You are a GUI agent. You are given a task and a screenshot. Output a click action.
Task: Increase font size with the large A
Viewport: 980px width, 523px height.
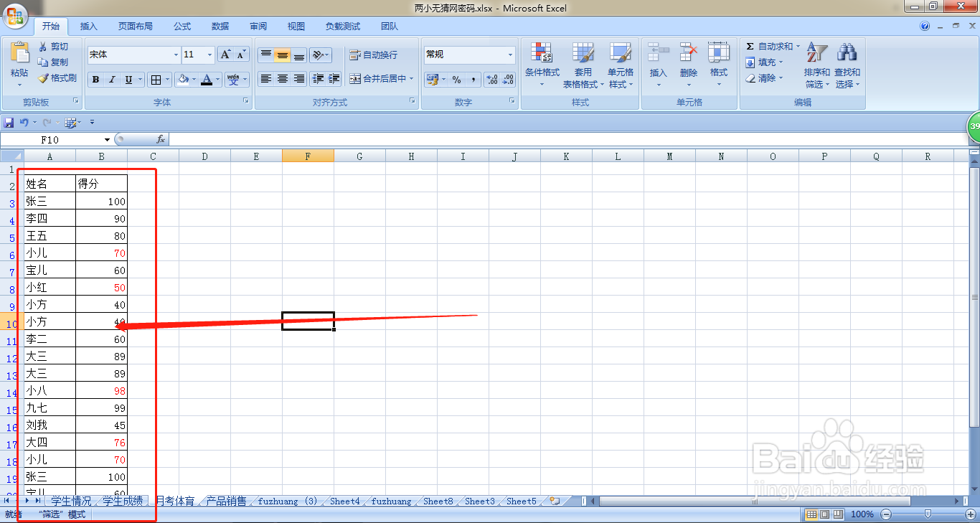(x=225, y=55)
